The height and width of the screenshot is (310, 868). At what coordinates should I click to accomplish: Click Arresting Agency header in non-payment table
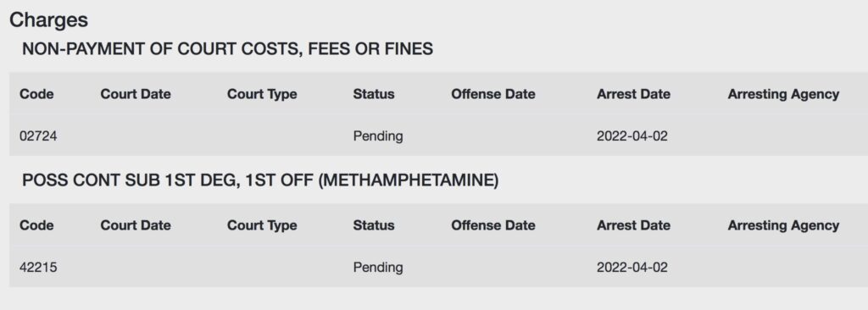[x=783, y=94]
